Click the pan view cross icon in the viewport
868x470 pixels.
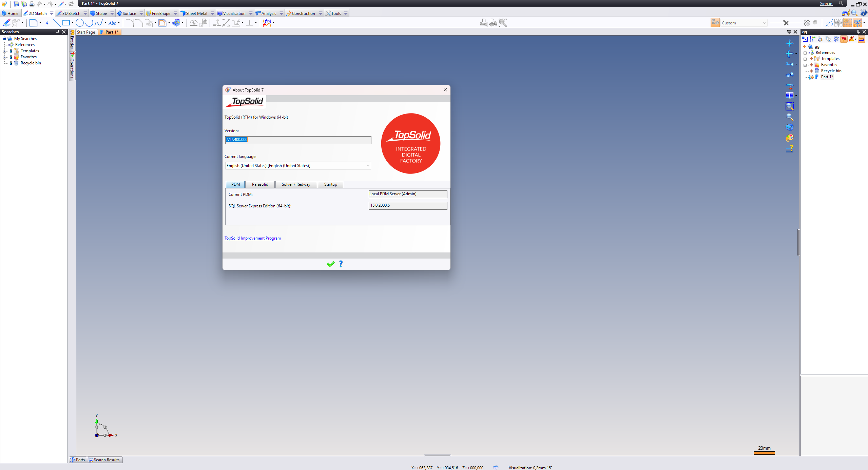(789, 43)
